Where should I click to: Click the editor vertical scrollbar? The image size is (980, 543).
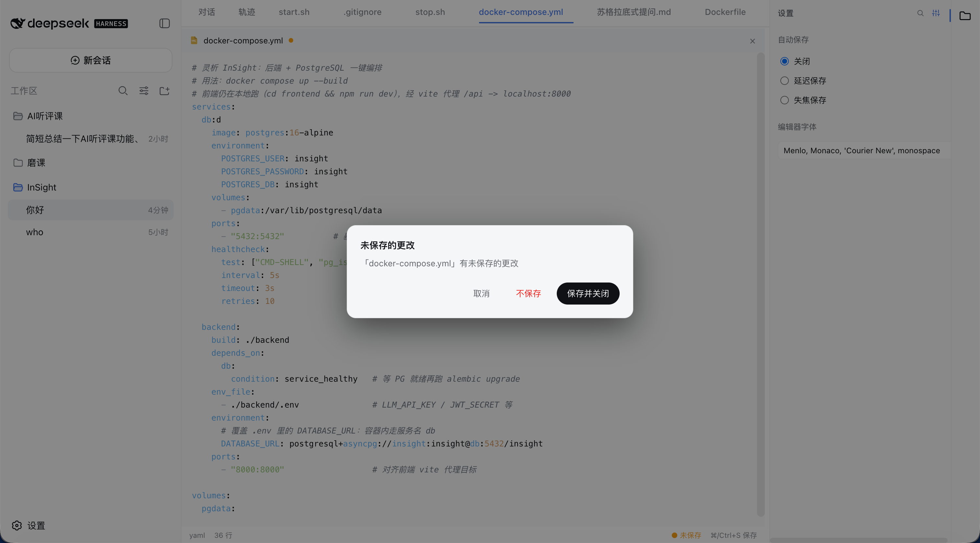coord(761,284)
